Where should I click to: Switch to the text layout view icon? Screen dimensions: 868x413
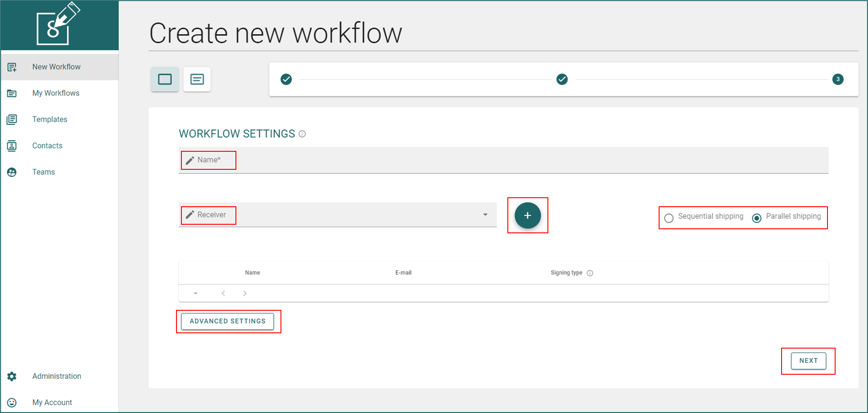[197, 79]
